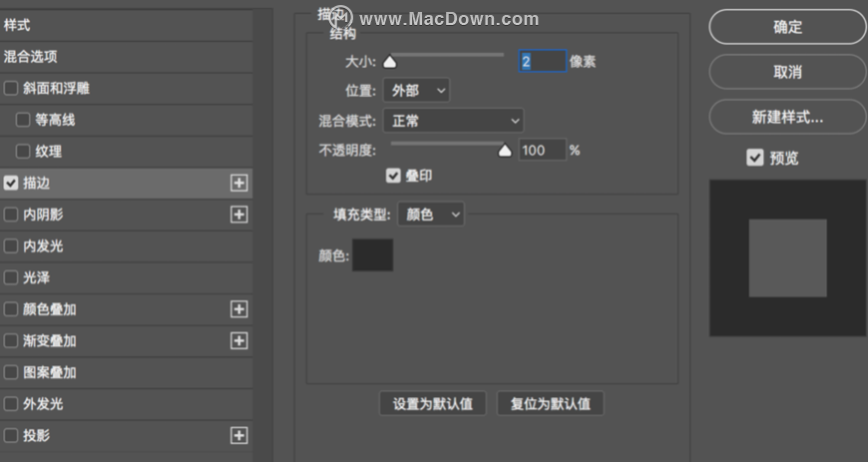Click the 设置为默认值 button

click(432, 404)
